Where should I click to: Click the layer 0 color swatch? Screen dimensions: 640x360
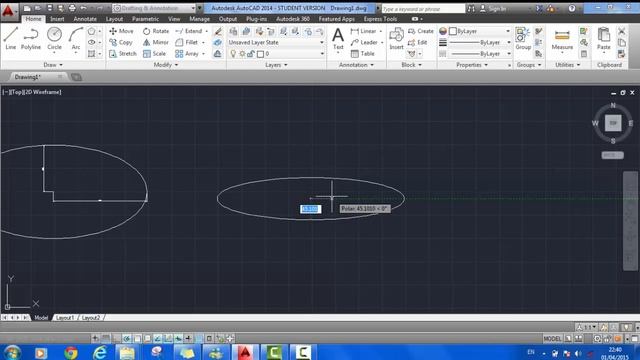coord(260,54)
